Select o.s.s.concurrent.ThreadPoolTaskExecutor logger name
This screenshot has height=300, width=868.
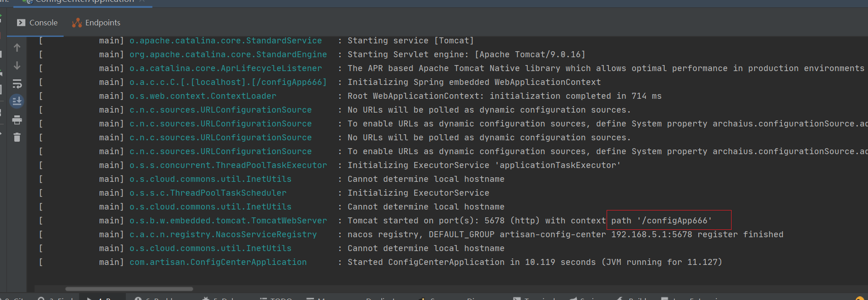228,165
